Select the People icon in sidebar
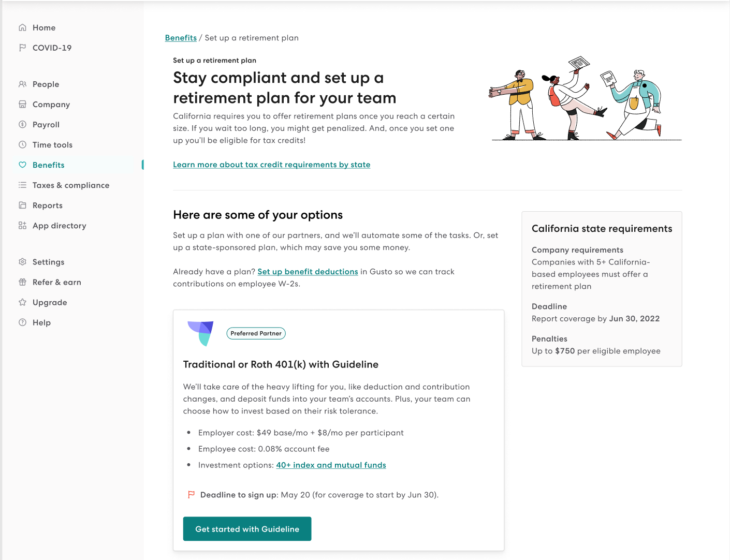Image resolution: width=730 pixels, height=560 pixels. [x=22, y=84]
